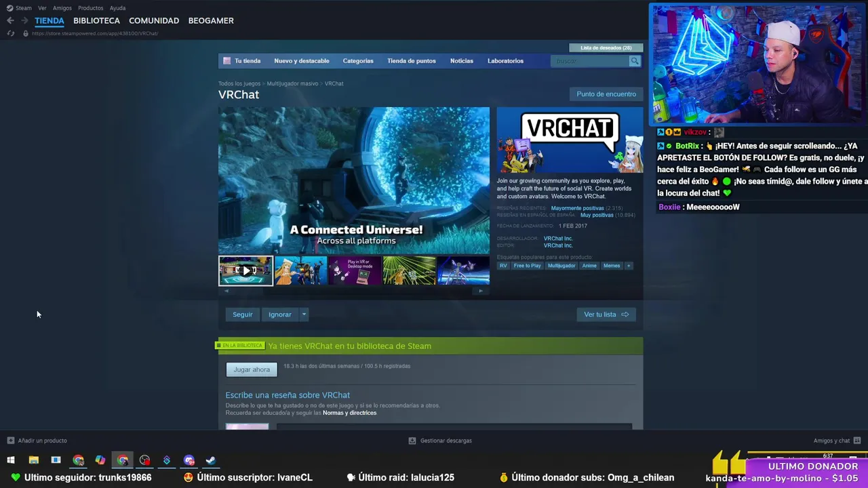Click the main trailer video player
Screen dimensions: 868x488
click(354, 180)
